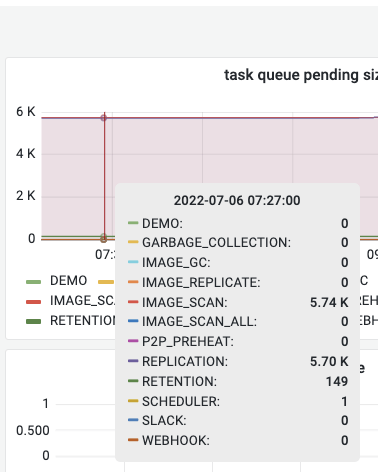This screenshot has width=378, height=472.
Task: Click the red IMAGE_SCAN legend swatch
Action: tap(33, 302)
